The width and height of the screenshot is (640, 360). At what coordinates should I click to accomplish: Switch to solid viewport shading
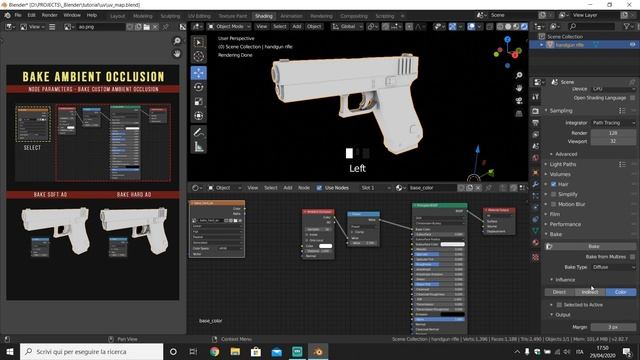(x=508, y=27)
